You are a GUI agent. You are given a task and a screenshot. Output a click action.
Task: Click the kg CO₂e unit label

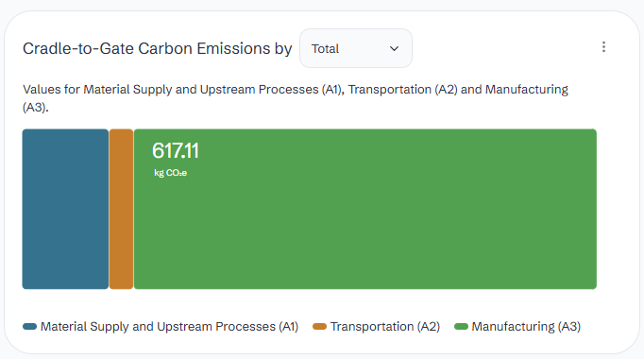click(171, 173)
